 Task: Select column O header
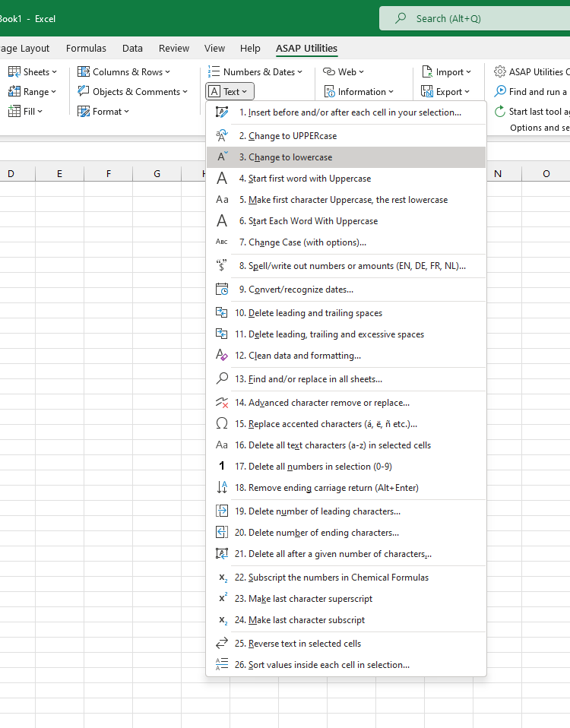coord(546,174)
